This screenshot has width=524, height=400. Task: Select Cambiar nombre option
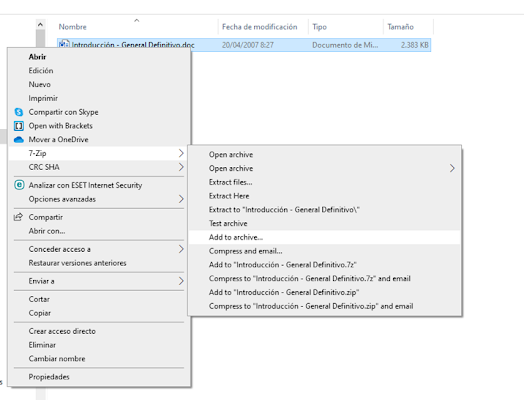click(99, 359)
